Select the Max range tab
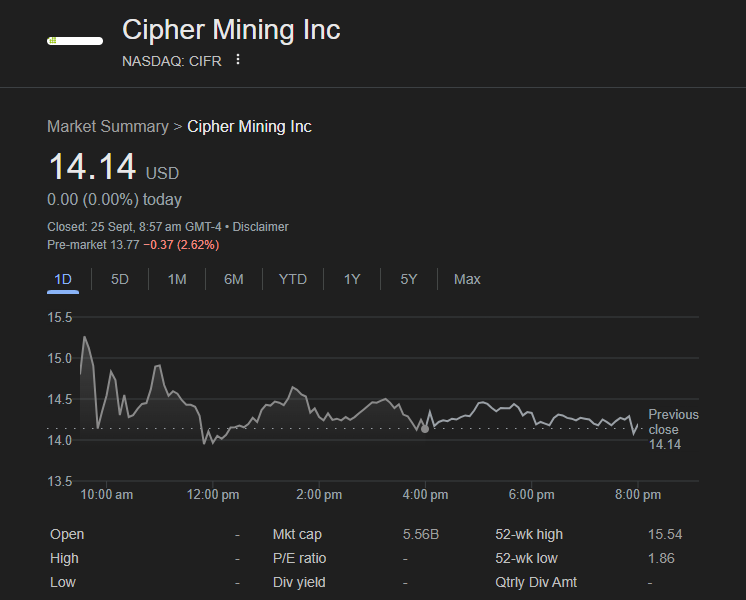 tap(467, 279)
